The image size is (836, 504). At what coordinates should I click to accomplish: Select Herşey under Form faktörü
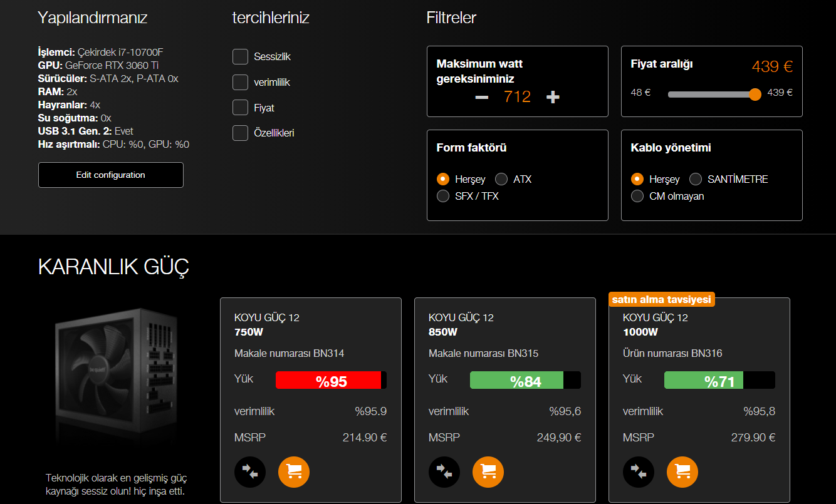coord(443,179)
